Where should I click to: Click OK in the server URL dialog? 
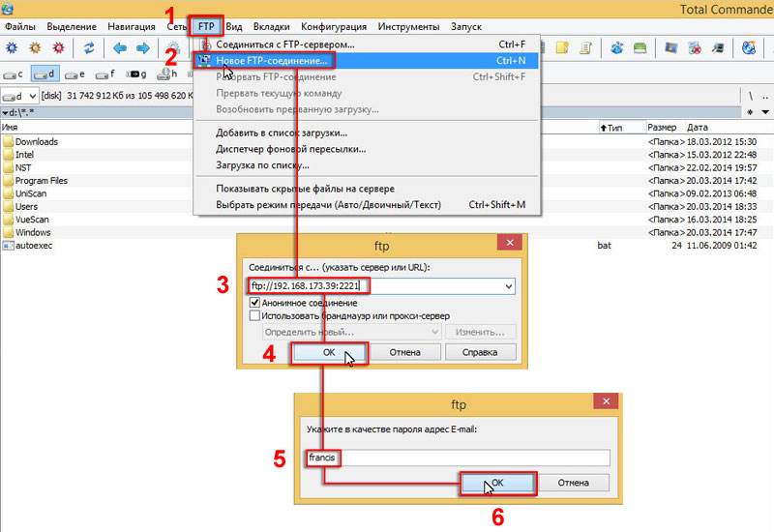pyautogui.click(x=329, y=352)
